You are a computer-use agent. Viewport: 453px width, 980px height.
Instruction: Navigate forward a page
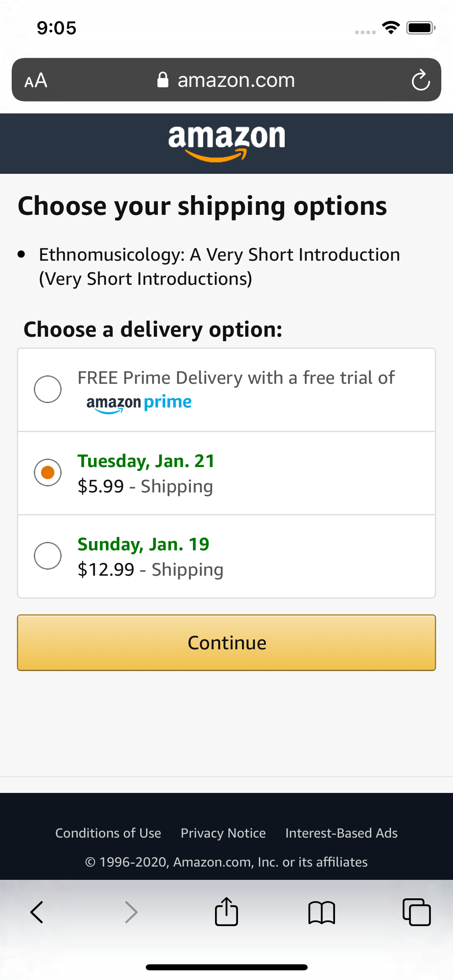click(x=130, y=912)
